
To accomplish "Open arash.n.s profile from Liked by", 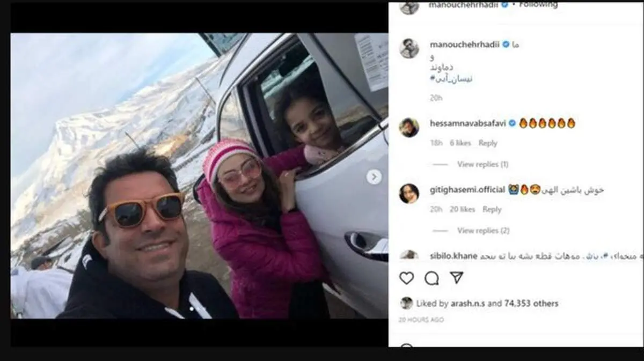I will pos(467,304).
